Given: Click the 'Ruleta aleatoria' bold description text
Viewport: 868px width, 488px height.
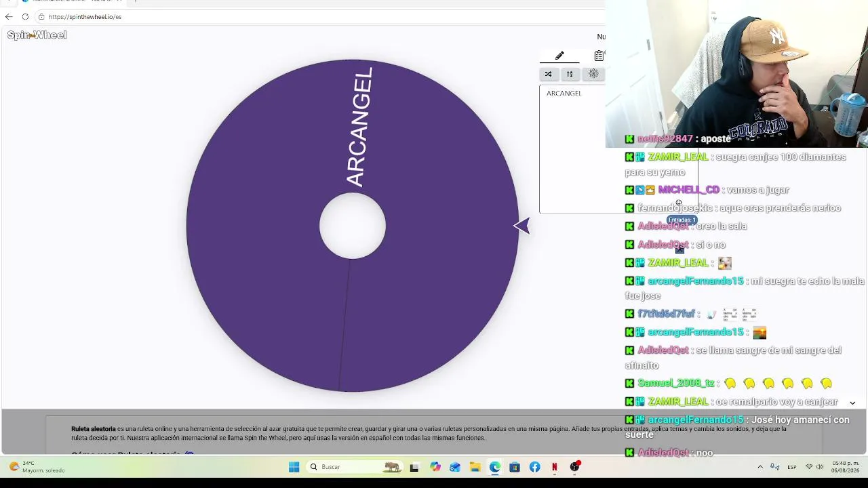Looking at the screenshot, I should tap(94, 429).
